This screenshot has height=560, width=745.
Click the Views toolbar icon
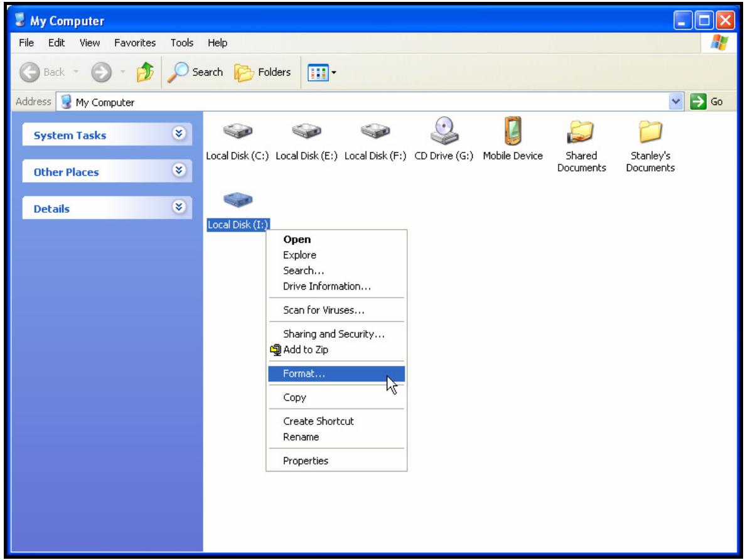(x=318, y=73)
